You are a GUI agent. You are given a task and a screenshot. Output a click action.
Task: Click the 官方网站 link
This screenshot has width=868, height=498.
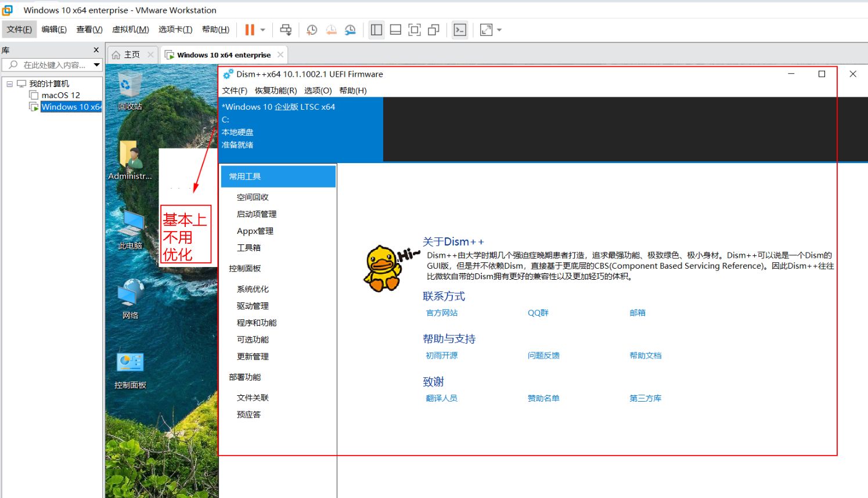[x=442, y=313]
